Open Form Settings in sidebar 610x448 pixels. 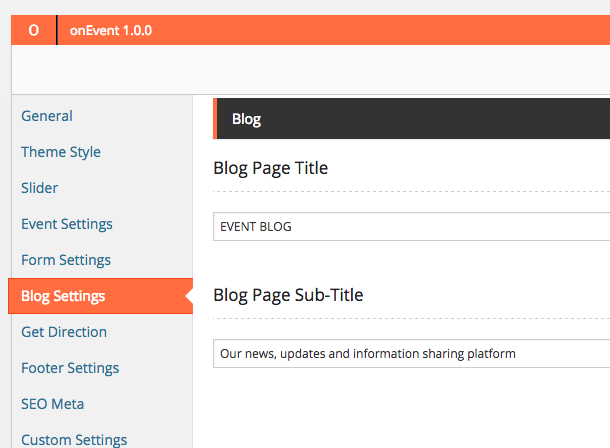tap(66, 260)
